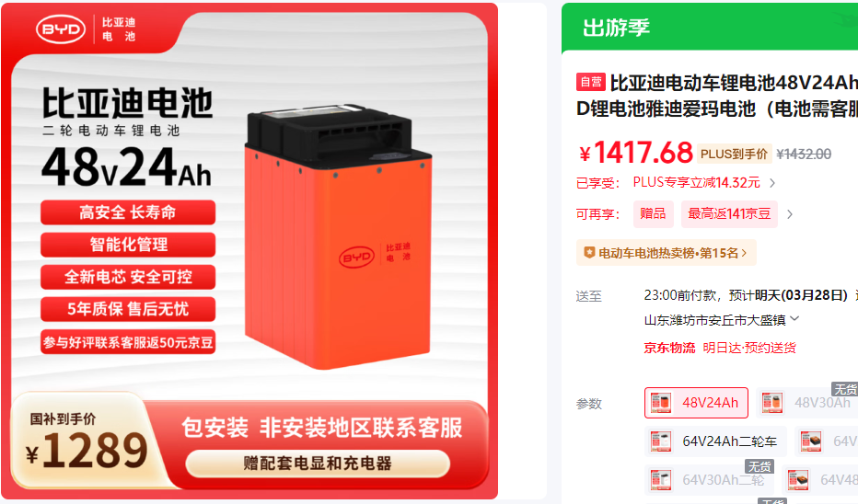Screen dimensions: 858x504
Task: Click the 64V24Ah二轮车 option thumbnail icon
Action: (x=661, y=441)
